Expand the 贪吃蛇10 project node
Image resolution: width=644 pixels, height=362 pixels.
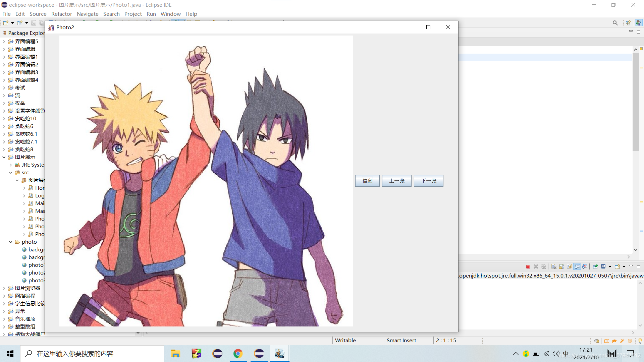click(4, 119)
